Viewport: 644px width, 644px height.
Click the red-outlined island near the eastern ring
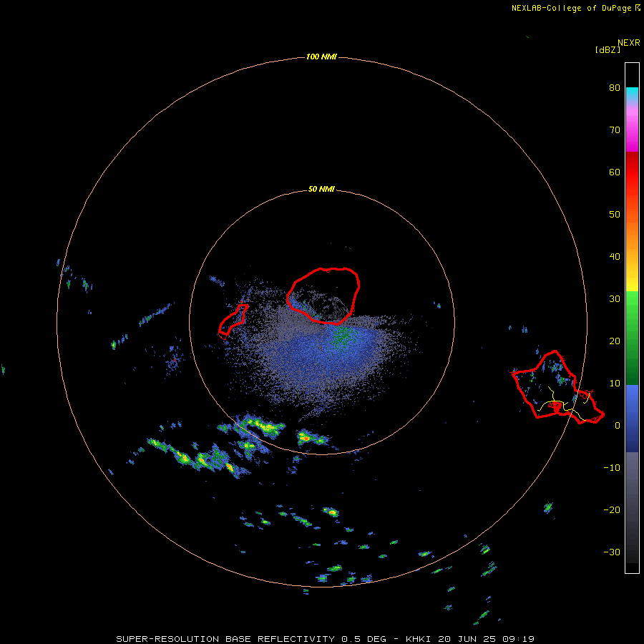(x=557, y=387)
